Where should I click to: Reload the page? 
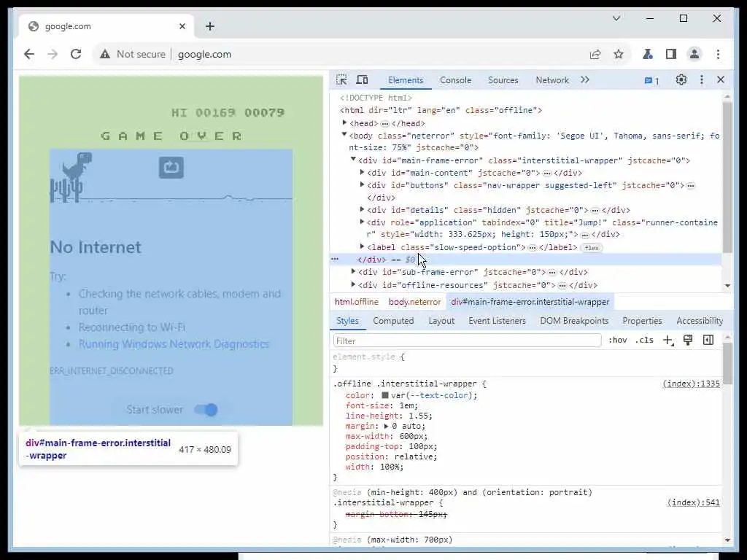click(76, 54)
